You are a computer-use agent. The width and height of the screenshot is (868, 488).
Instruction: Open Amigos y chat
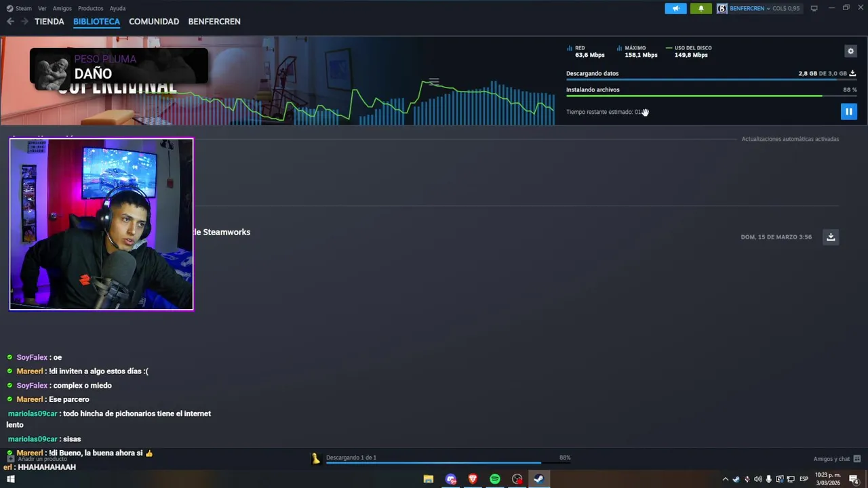coord(831,459)
